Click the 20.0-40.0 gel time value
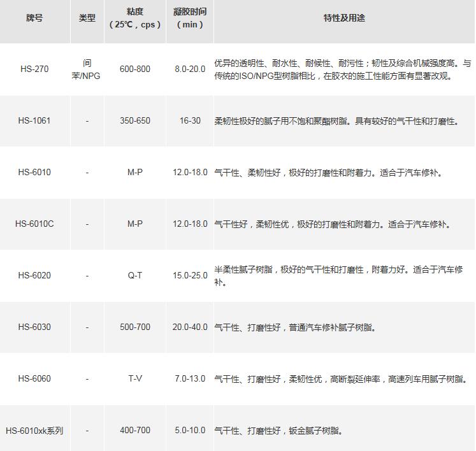476x451 pixels. point(190,327)
